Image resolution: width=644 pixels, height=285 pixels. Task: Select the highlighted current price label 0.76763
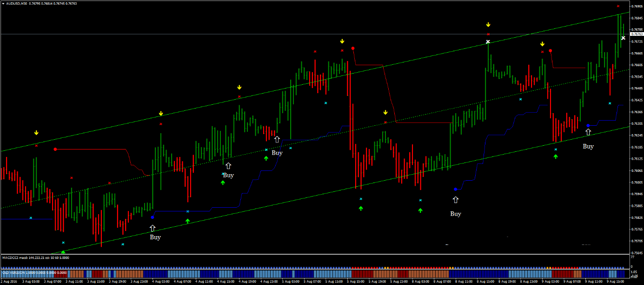(x=636, y=34)
